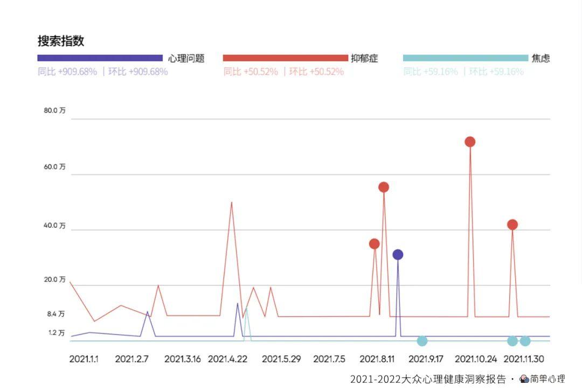Select the 焦虑 legend label

coord(541,58)
